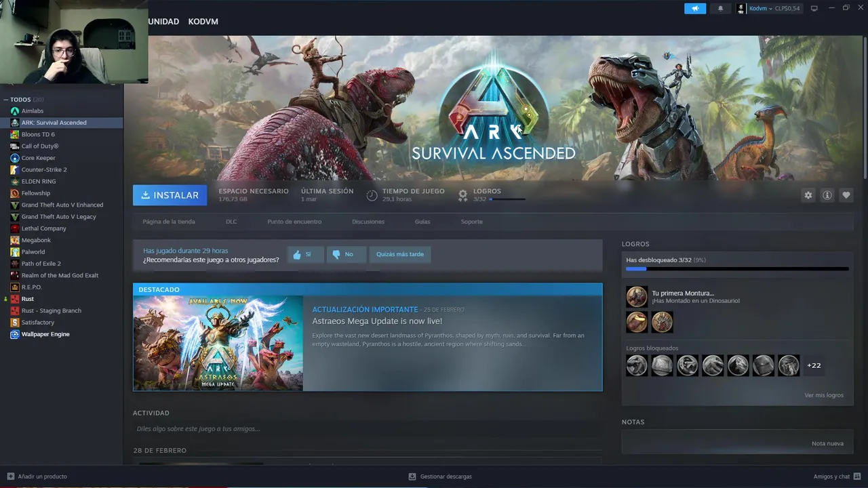The image size is (868, 488).
Task: Open Satisfactory icon in library
Action: click(x=15, y=323)
